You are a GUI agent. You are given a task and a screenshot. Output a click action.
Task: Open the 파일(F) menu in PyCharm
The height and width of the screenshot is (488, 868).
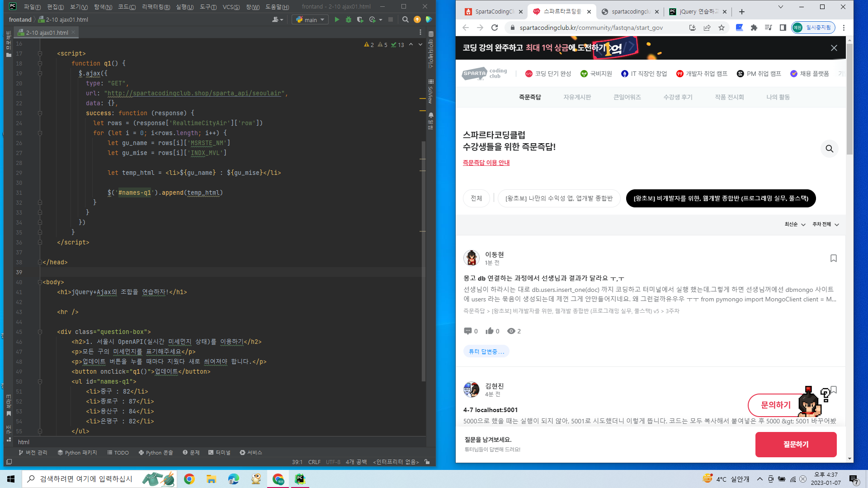[x=32, y=7]
